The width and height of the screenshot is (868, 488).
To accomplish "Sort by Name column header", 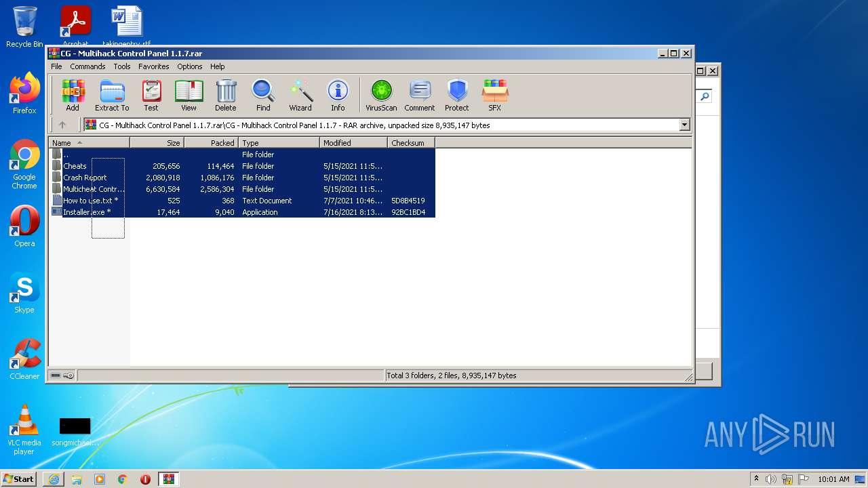I will point(89,143).
